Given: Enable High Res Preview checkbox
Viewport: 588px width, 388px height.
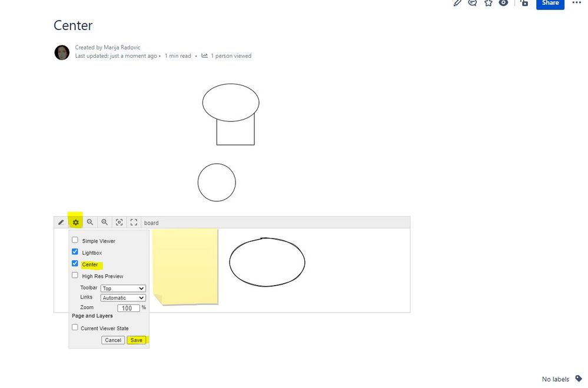Looking at the screenshot, I should [x=75, y=275].
